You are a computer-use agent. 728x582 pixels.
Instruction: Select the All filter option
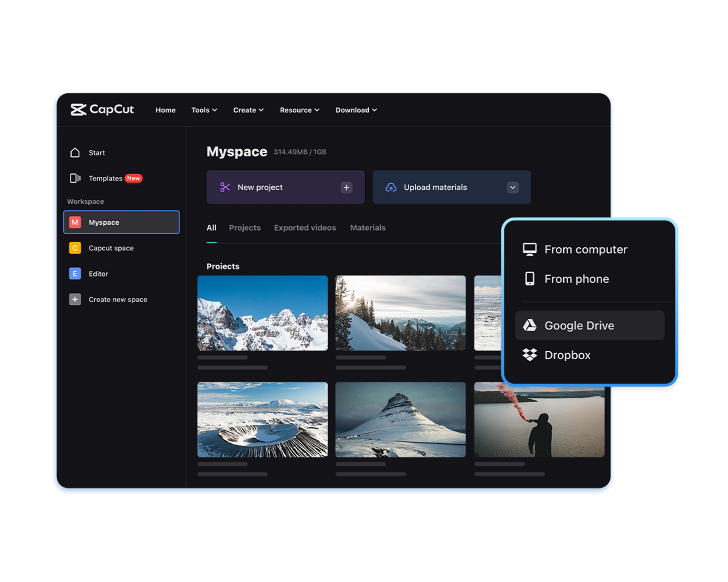(211, 227)
